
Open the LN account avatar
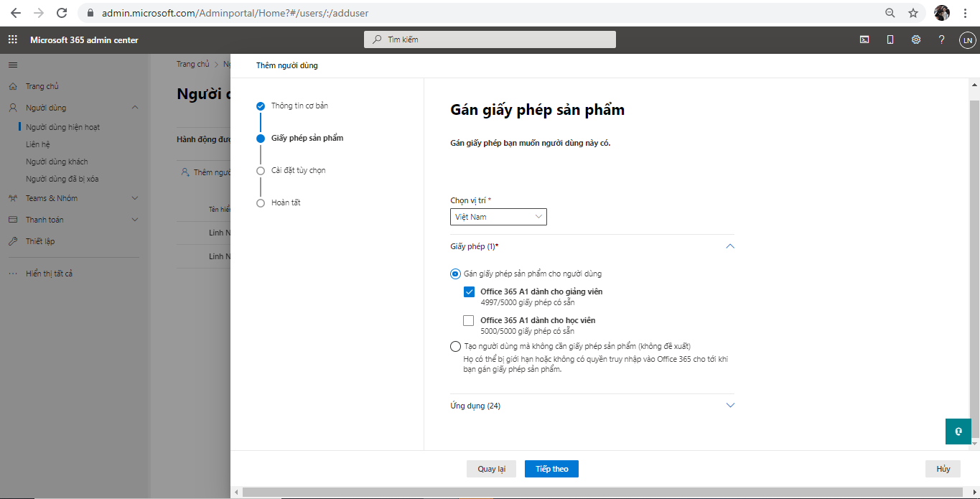click(967, 40)
